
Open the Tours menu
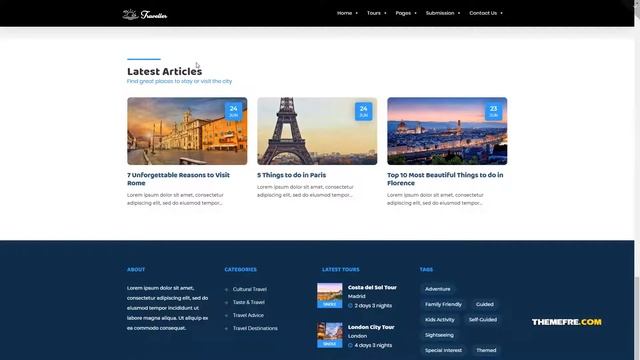(373, 13)
